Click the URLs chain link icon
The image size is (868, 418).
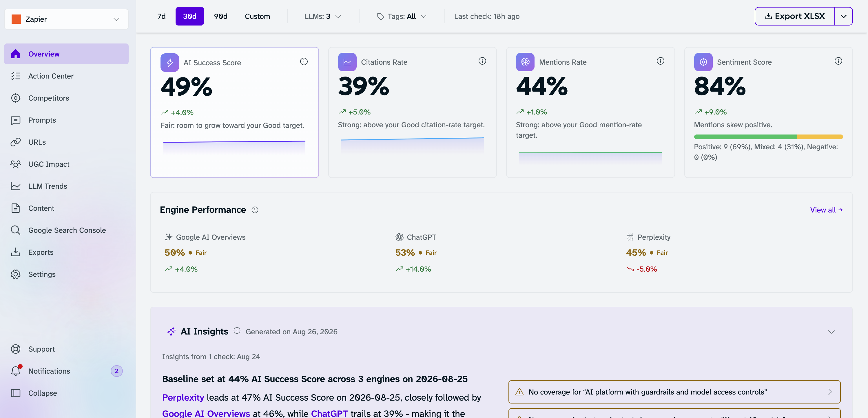16,142
